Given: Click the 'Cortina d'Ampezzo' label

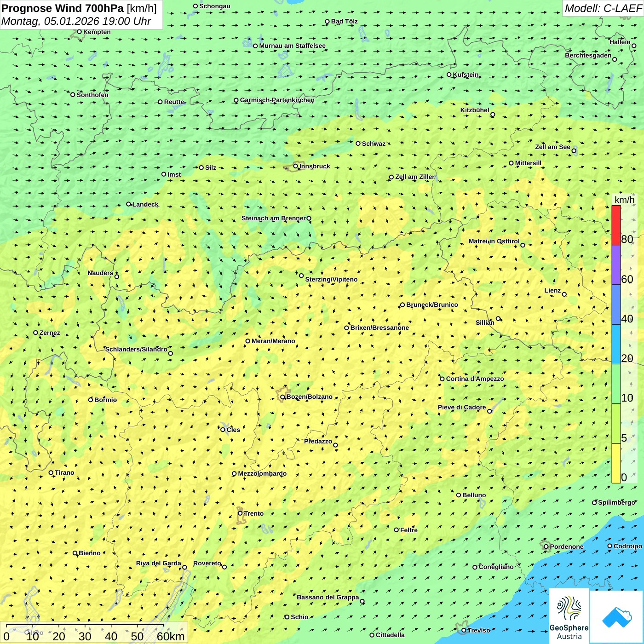Looking at the screenshot, I should 475,379.
